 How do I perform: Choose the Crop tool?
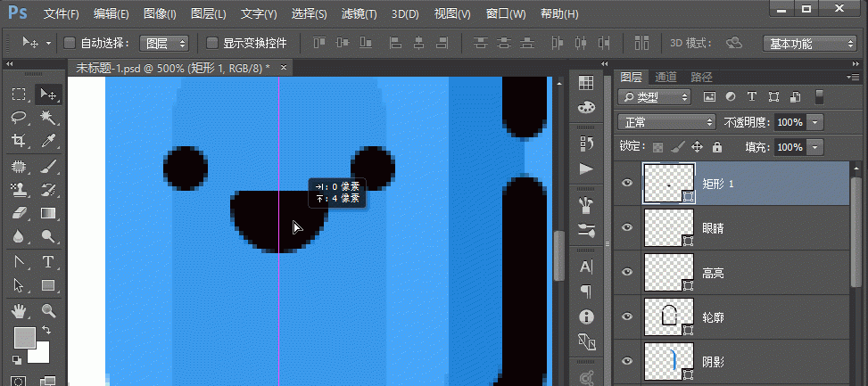tap(18, 141)
